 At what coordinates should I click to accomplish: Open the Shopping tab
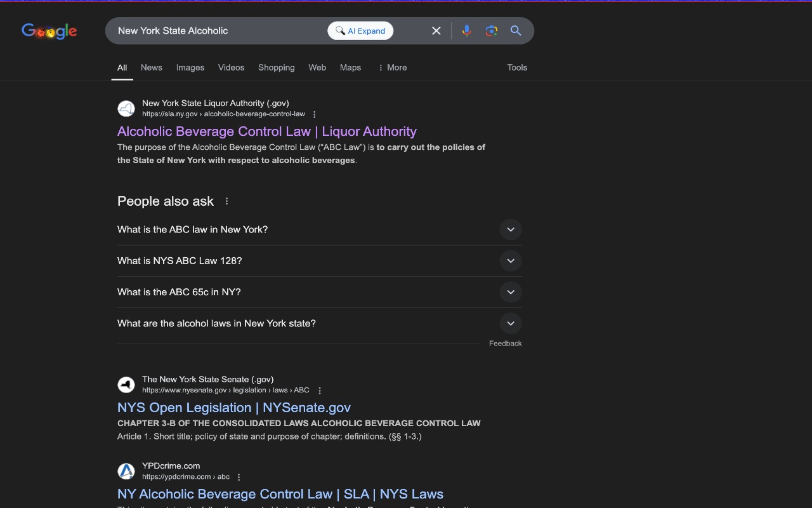(277, 67)
